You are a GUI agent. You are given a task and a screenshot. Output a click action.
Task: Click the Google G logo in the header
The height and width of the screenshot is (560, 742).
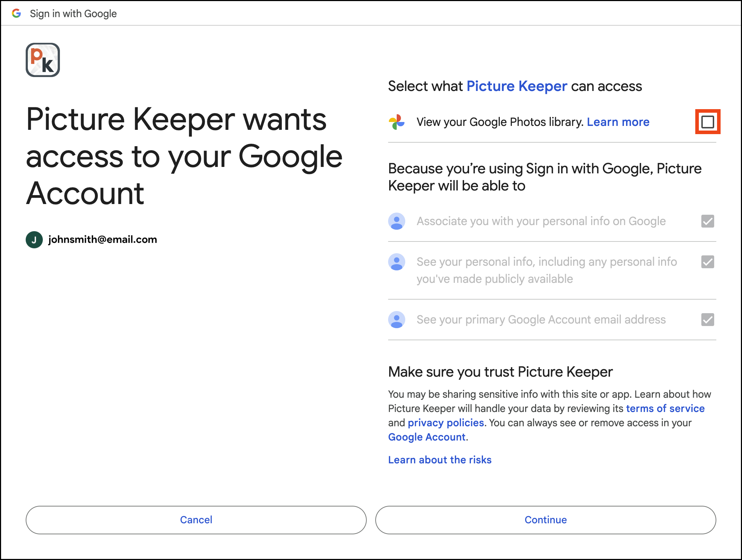(x=16, y=13)
